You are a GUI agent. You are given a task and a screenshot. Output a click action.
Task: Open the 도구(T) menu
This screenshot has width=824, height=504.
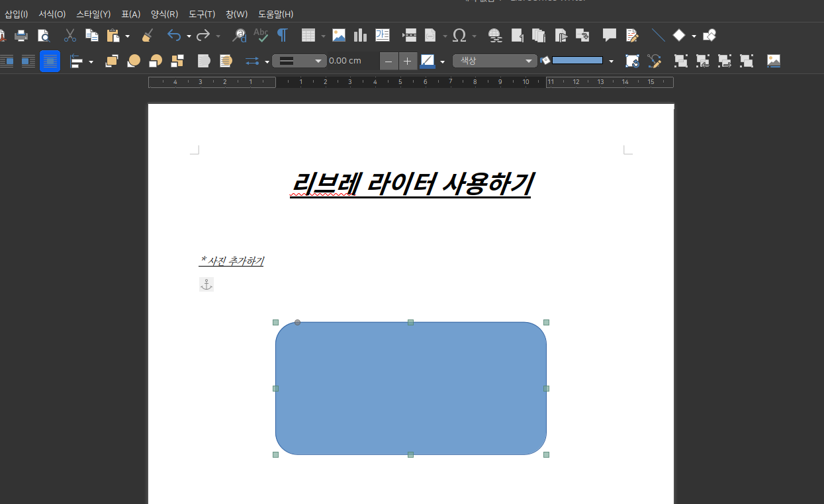201,14
